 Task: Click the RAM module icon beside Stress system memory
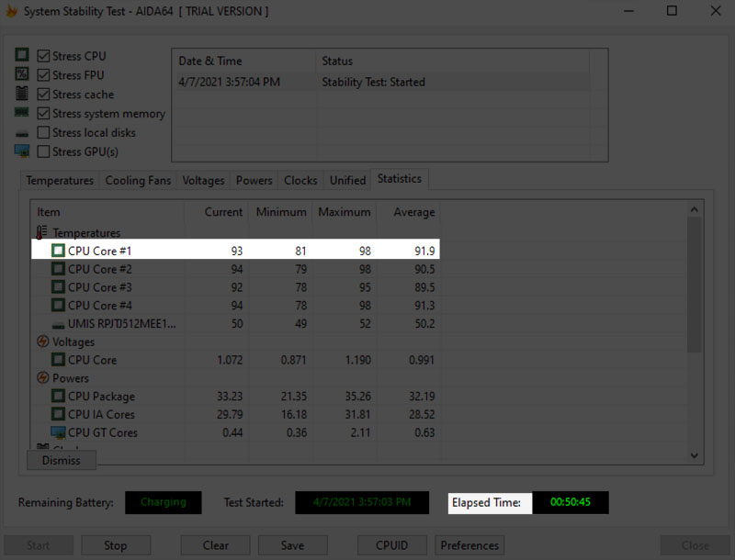tap(21, 112)
